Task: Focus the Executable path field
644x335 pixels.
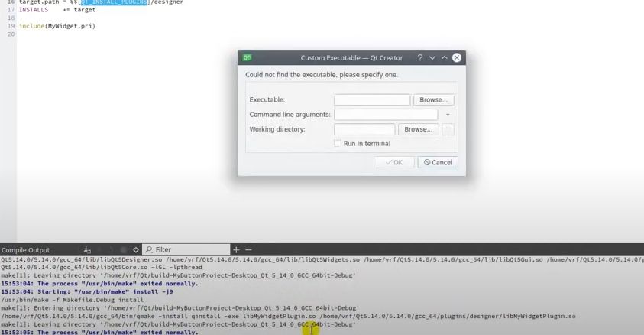Action: [372, 100]
